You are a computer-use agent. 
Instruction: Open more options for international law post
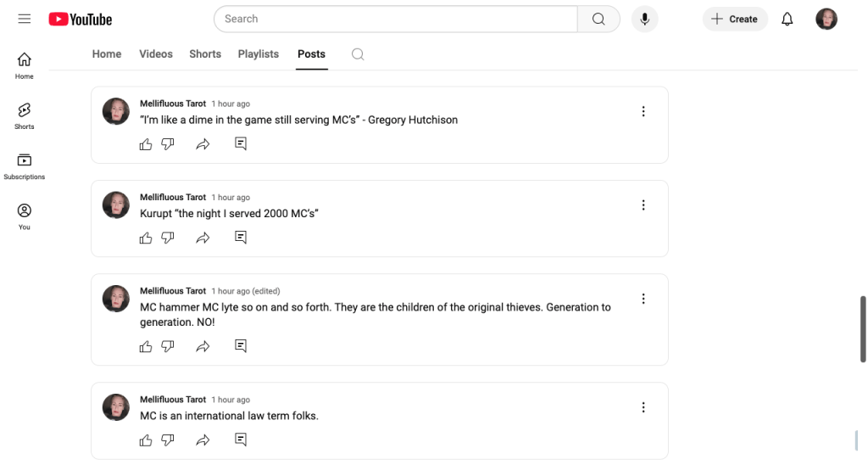pos(643,407)
